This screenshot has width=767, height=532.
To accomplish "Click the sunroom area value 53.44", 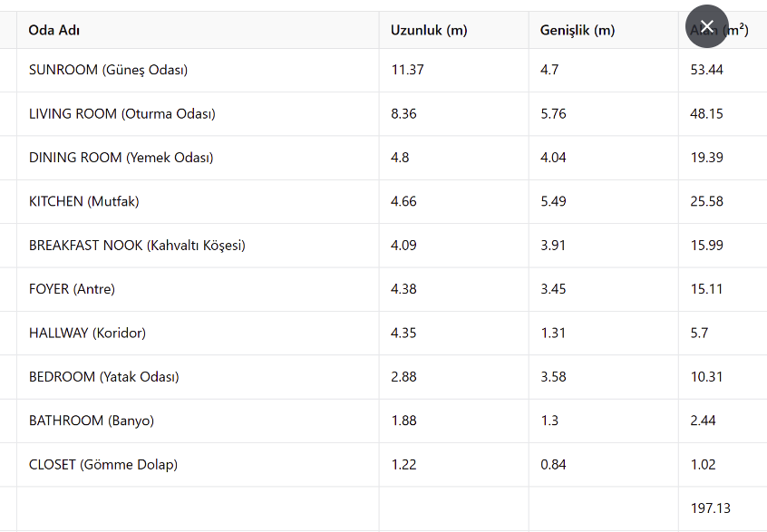I will pos(706,70).
